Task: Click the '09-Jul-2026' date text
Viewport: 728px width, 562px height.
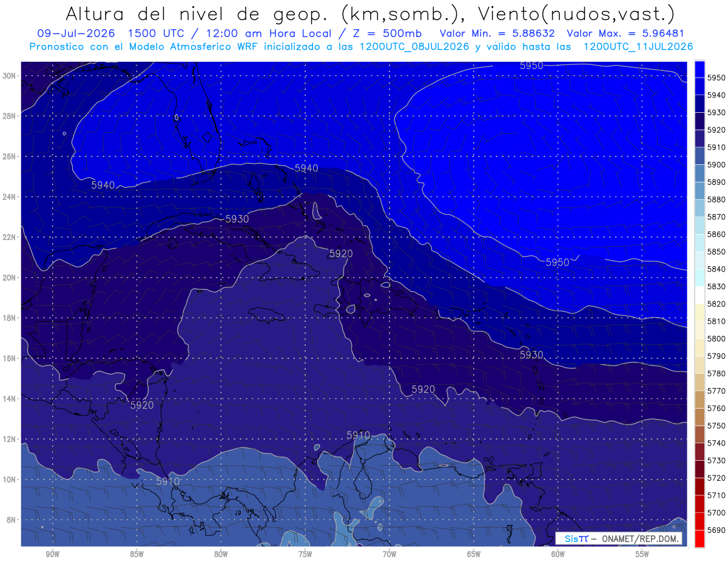Action: (76, 33)
